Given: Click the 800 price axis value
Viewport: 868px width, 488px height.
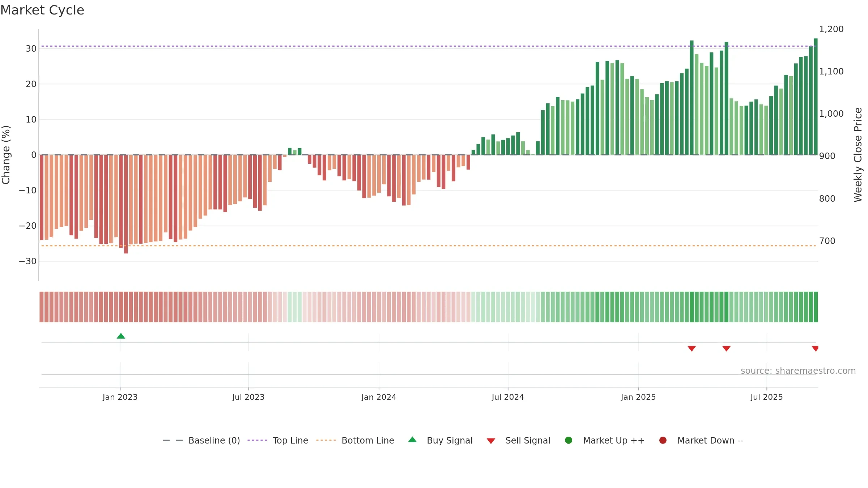Looking at the screenshot, I should 827,199.
